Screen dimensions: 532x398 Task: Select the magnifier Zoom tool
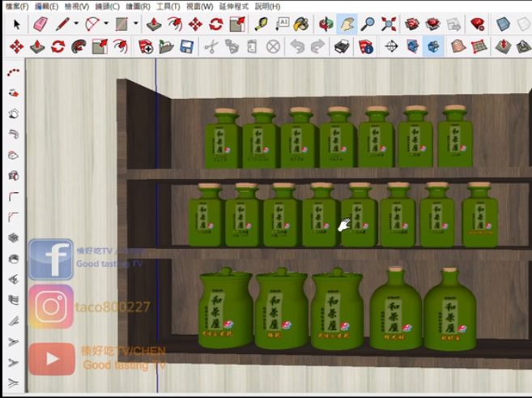click(368, 24)
